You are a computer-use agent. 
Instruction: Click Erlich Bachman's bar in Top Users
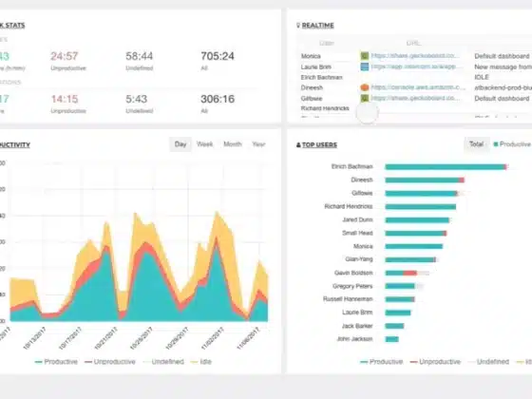coord(446,166)
